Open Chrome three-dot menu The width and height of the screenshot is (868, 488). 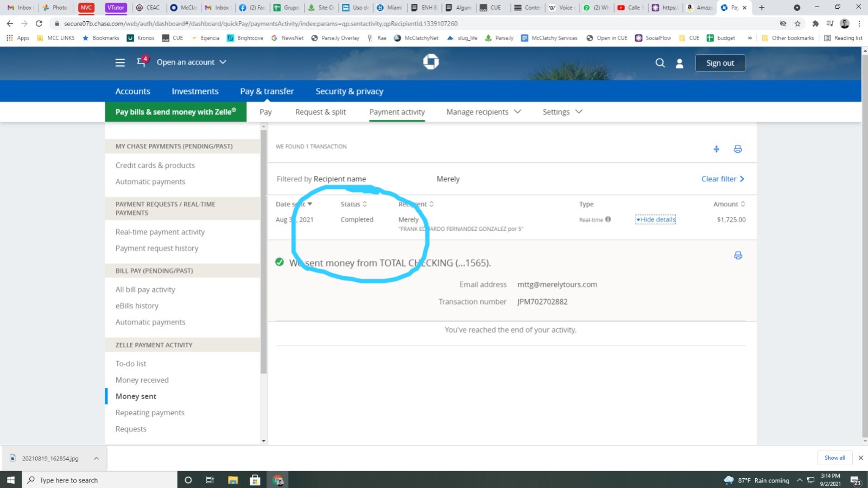[859, 23]
